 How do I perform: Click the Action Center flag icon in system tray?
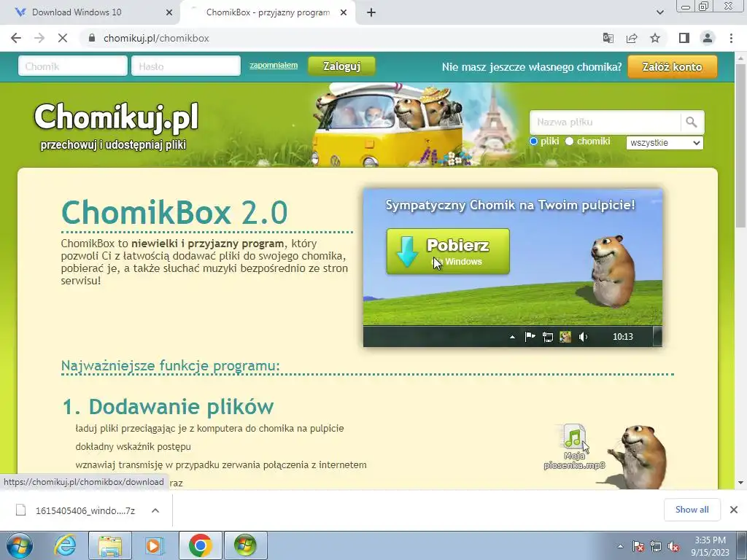(x=638, y=547)
